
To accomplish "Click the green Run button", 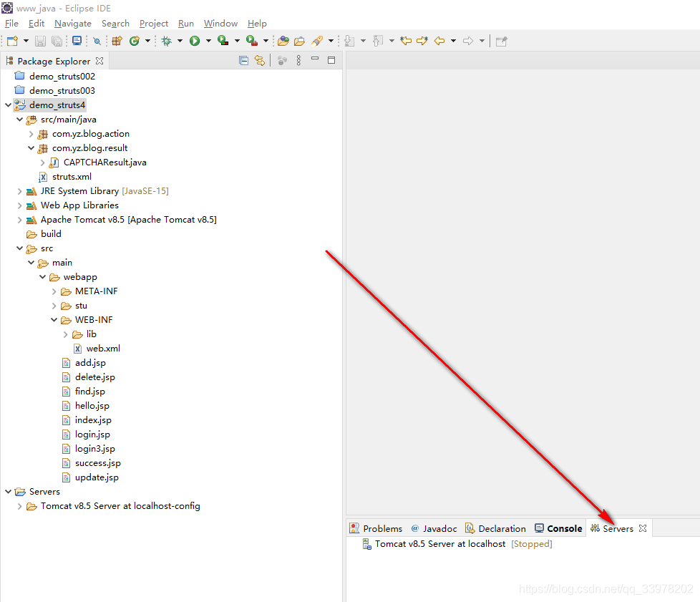I will click(195, 41).
